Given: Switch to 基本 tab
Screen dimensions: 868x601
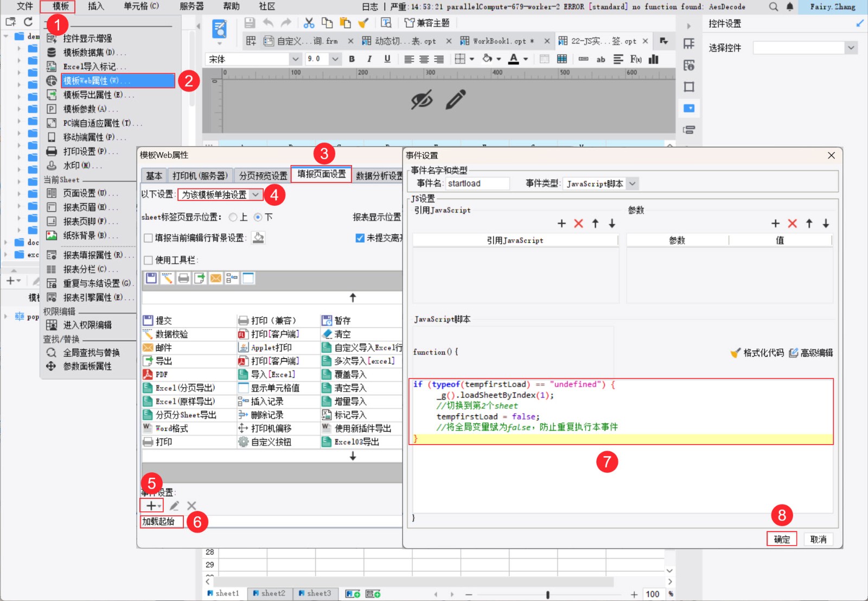Looking at the screenshot, I should [x=154, y=176].
